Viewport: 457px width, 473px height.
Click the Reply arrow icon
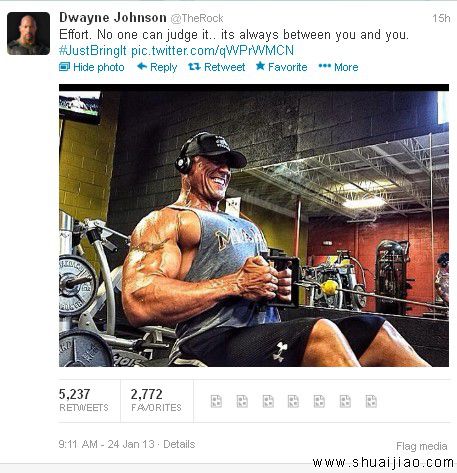click(x=142, y=66)
